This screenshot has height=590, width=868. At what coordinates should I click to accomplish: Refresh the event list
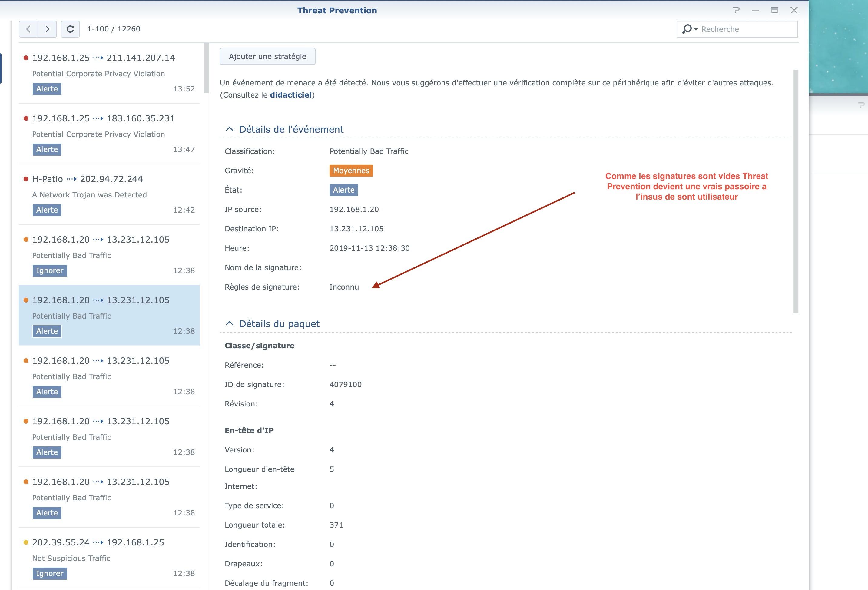coord(70,29)
